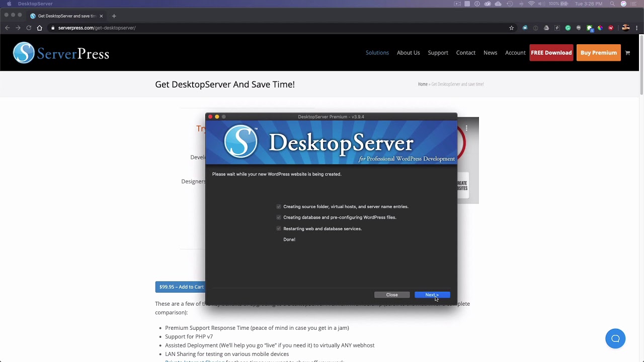Toggle the 'Creating database and pre-configuring WordPress files' checkmark
644x362 pixels.
point(279,217)
